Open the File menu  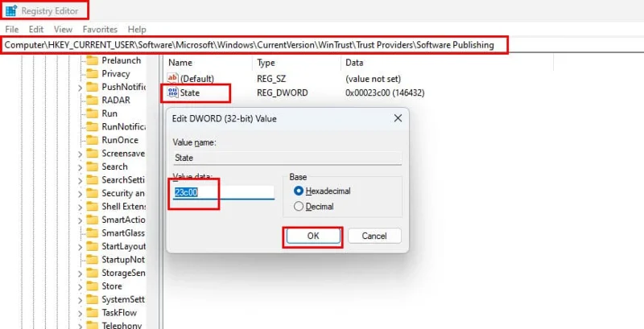[x=12, y=30]
